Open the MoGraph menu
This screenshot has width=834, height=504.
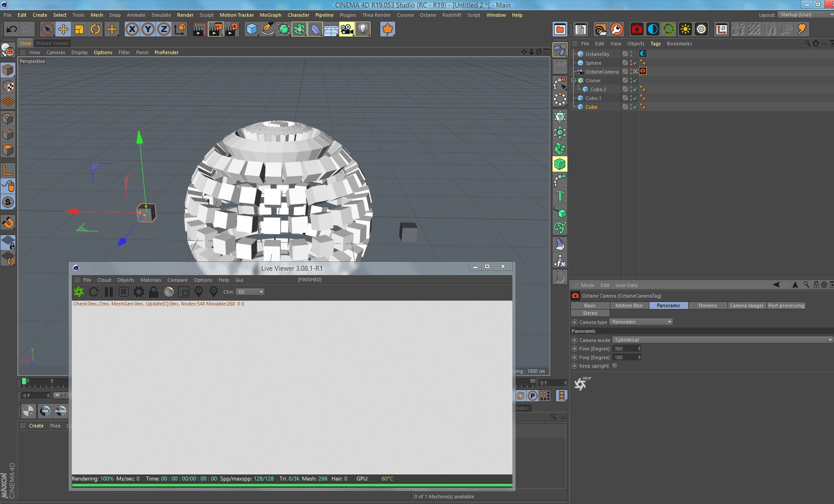[x=271, y=15]
